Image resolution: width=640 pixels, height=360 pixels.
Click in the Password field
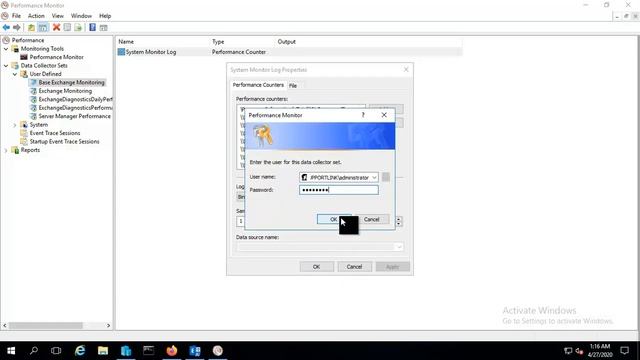pos(338,190)
